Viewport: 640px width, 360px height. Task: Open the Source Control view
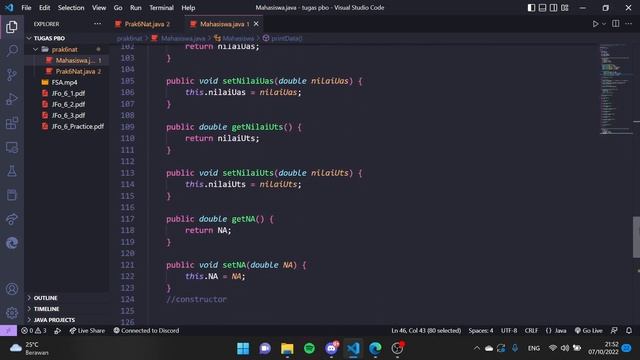12,75
